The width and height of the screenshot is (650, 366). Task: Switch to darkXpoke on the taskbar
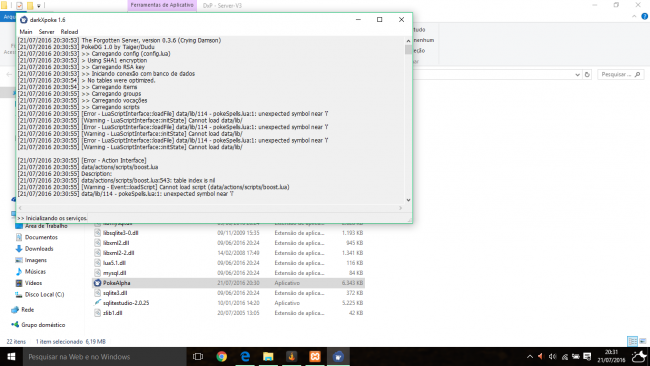338,357
